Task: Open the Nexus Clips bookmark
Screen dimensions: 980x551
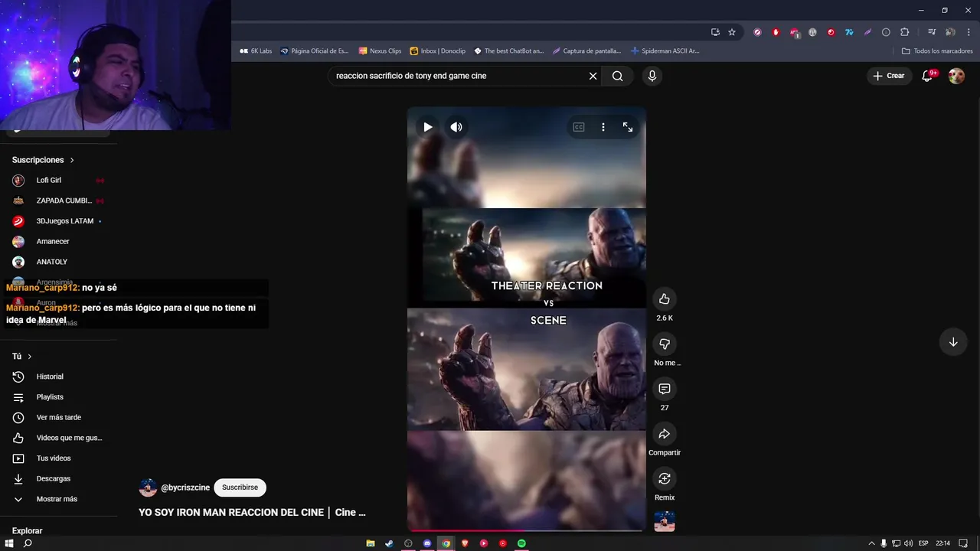Action: (x=380, y=51)
